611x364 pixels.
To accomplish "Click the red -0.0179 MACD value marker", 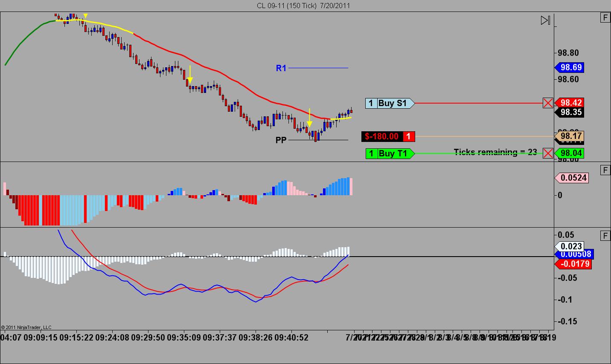I will coord(574,264).
